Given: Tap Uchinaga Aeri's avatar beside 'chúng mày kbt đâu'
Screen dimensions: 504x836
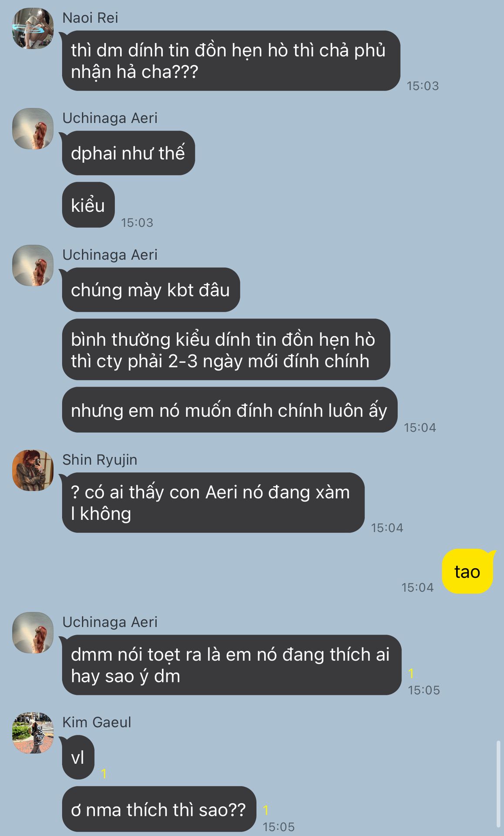Looking at the screenshot, I should pos(33,265).
